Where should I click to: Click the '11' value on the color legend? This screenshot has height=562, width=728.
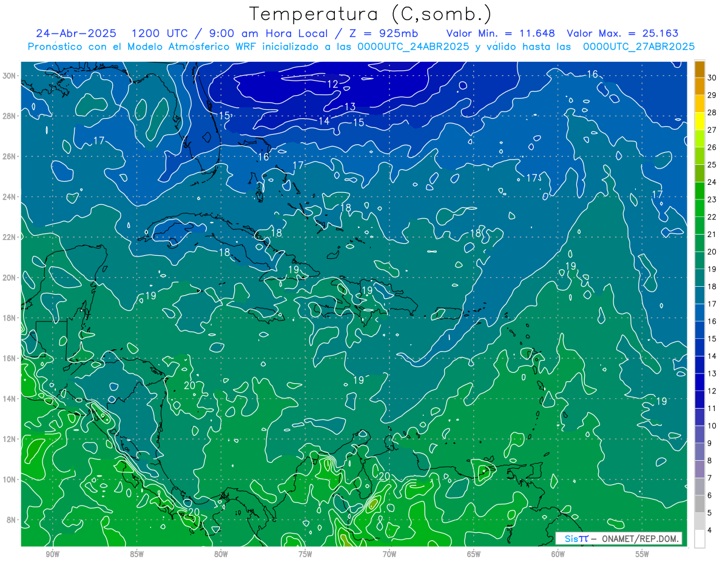[712, 409]
